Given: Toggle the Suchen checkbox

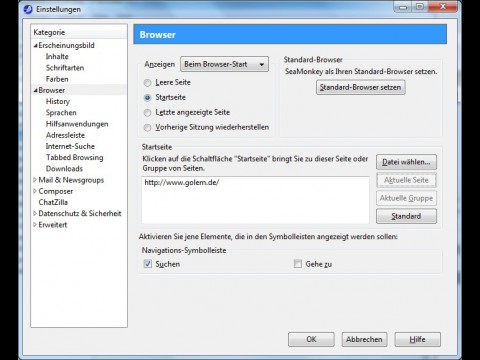Looking at the screenshot, I should (148, 264).
